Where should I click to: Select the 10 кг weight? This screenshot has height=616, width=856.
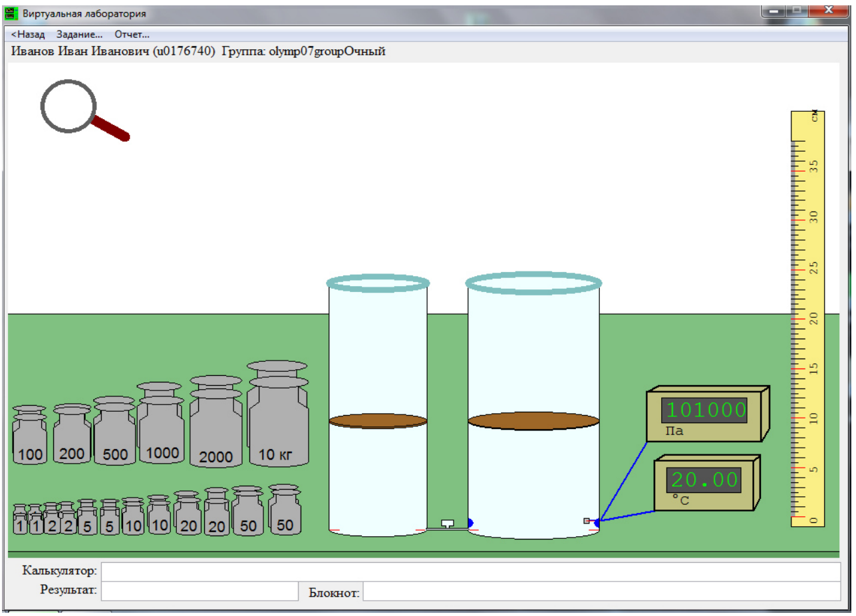278,413
